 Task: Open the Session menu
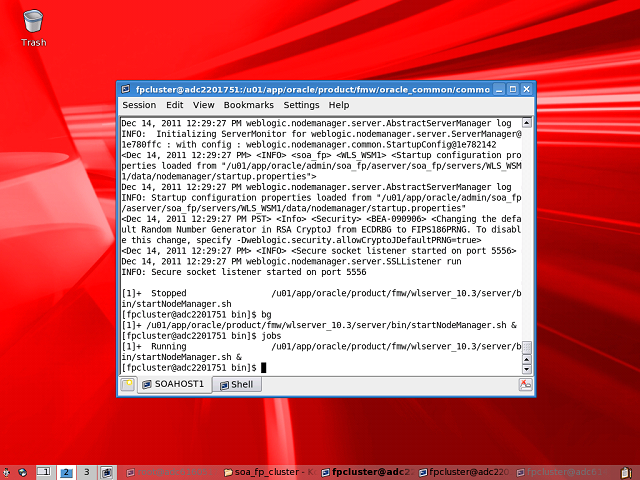click(139, 105)
